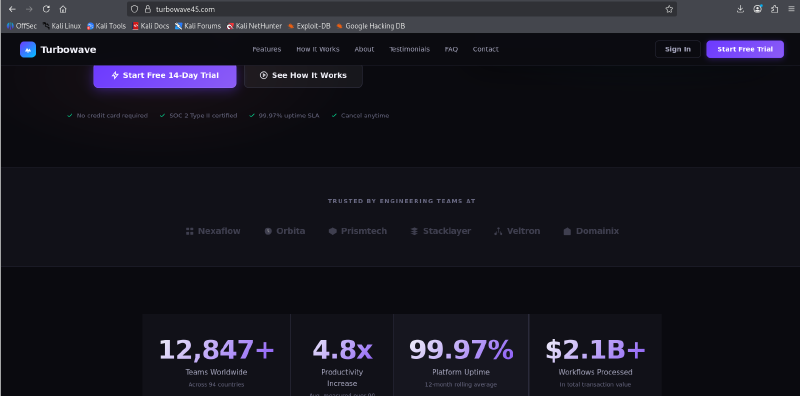Click the No credit card required text
The image size is (800, 396).
pos(112,116)
